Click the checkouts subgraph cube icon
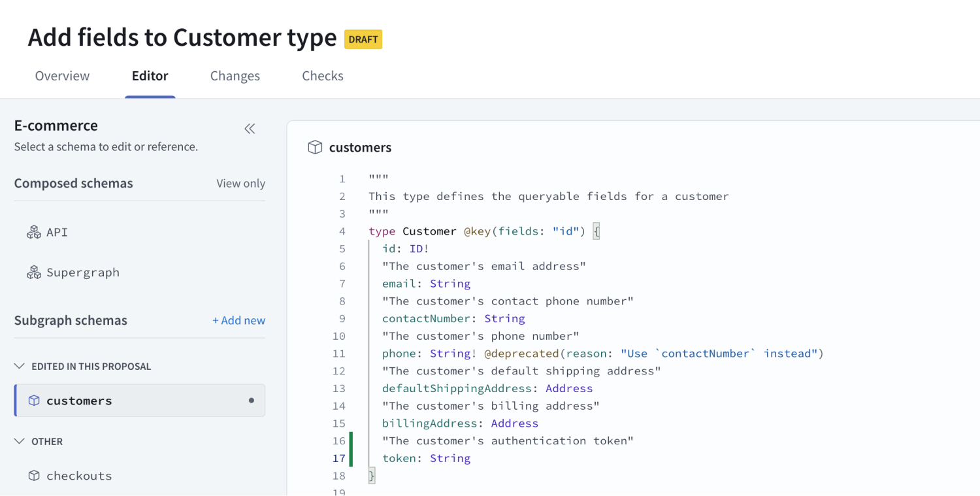980x496 pixels. pos(34,476)
